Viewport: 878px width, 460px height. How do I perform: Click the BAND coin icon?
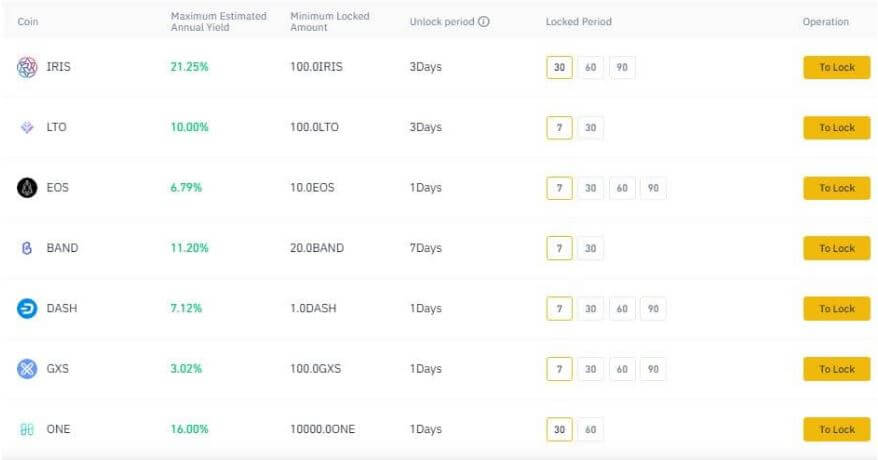tap(27, 248)
